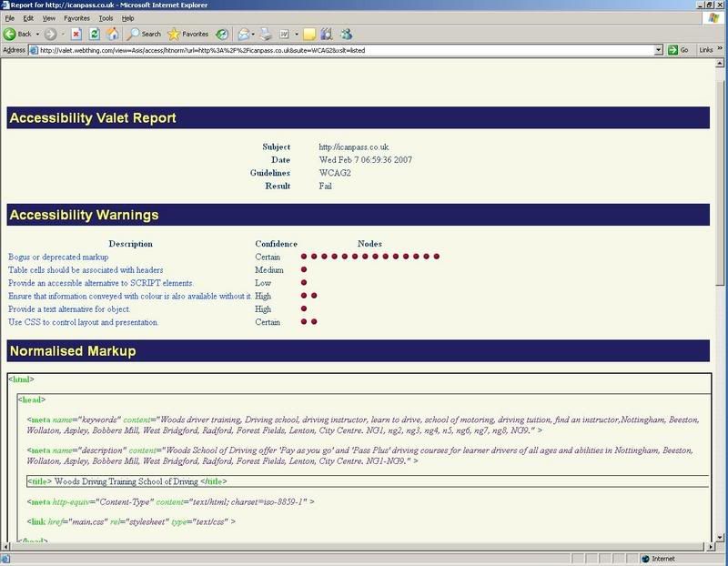
Task: Click the horizontal scrollbar right arrow
Action: point(711,547)
